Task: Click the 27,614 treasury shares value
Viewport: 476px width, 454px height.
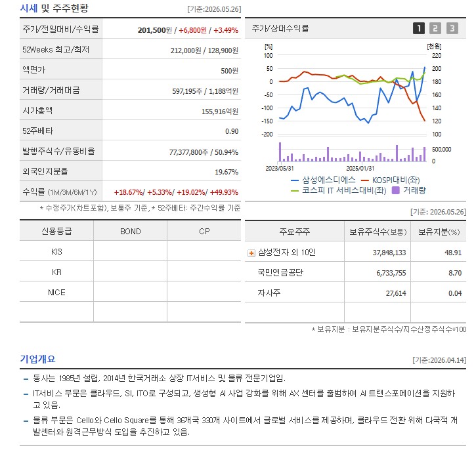Action: (x=396, y=293)
